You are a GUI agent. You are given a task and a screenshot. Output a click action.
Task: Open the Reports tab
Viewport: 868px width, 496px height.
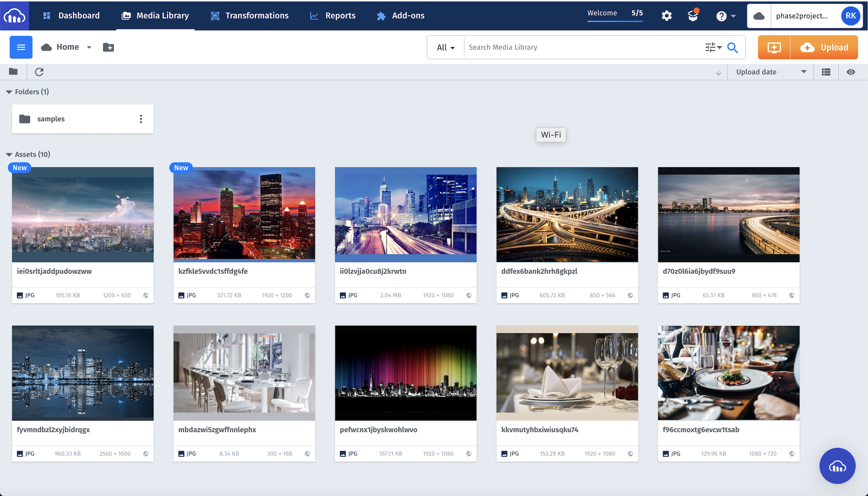pos(333,16)
